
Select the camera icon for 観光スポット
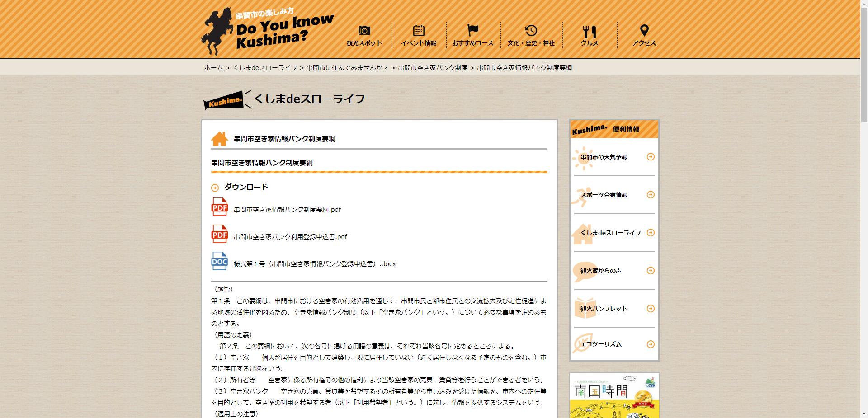364,30
